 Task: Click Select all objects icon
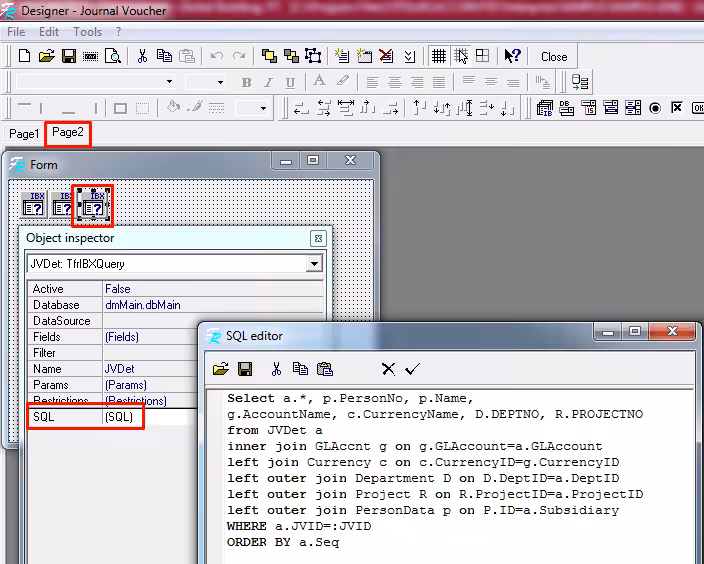(313, 56)
